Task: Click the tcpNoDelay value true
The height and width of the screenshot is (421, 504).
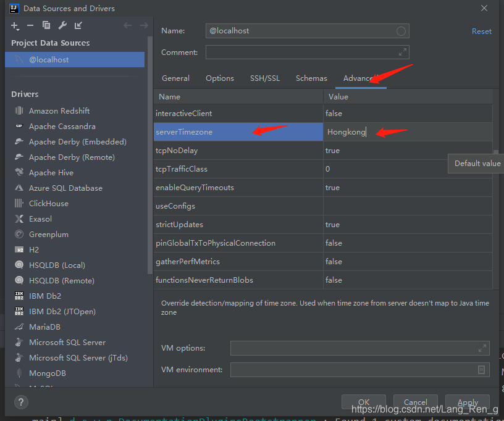Action: tap(408, 150)
